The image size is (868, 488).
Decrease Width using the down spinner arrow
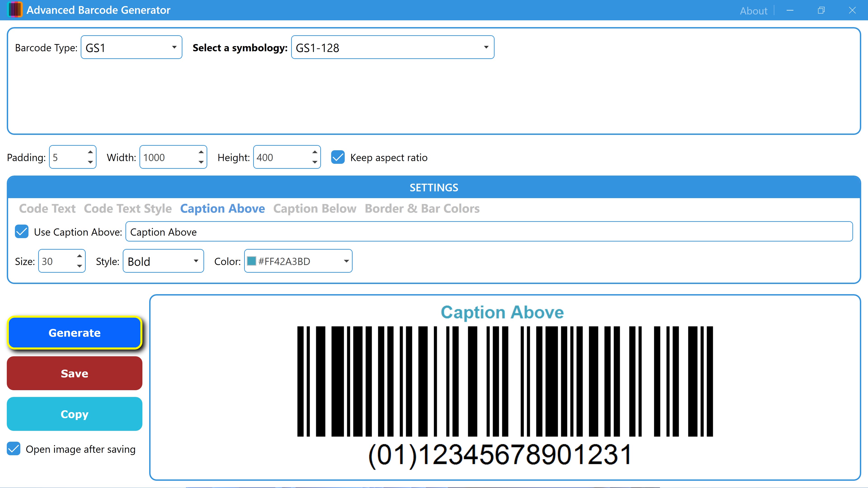point(201,162)
